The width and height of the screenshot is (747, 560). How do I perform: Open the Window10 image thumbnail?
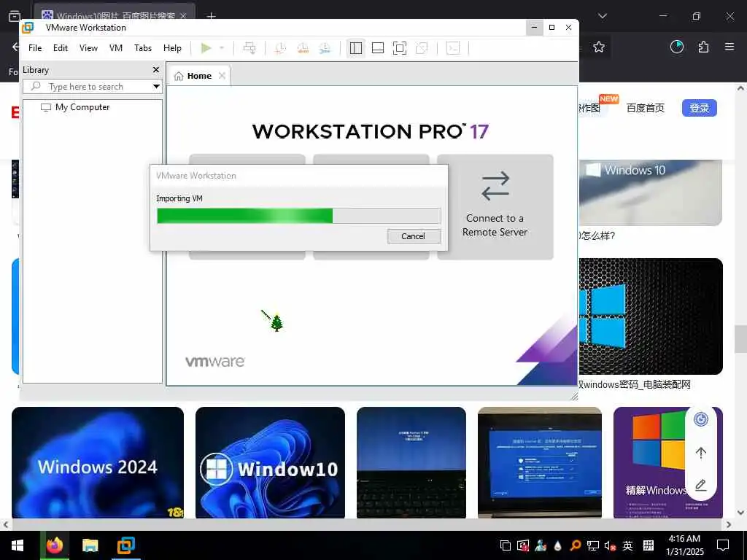point(270,462)
